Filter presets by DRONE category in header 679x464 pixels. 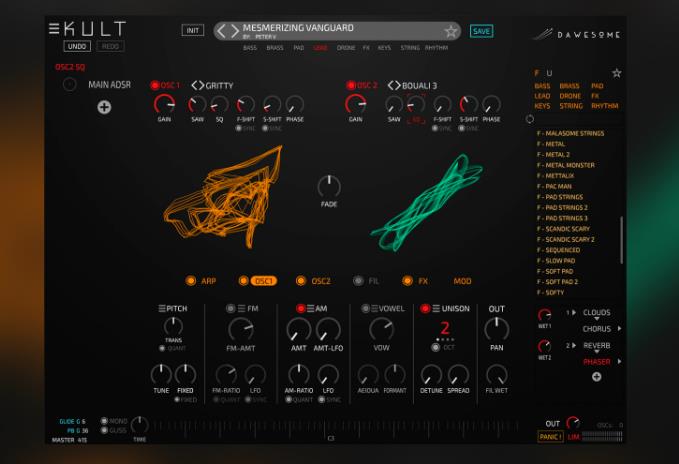pos(346,48)
